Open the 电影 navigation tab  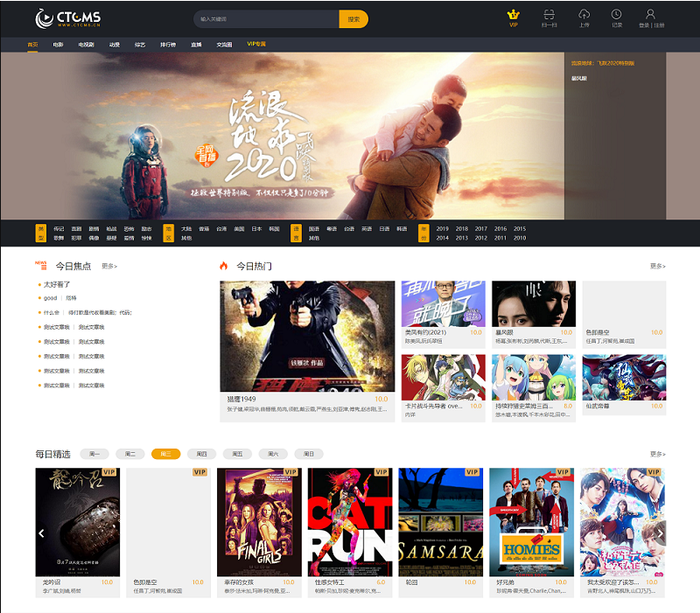point(58,44)
